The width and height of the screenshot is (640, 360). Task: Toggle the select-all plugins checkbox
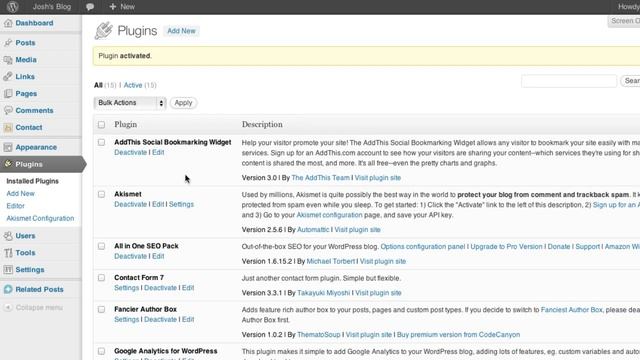click(x=101, y=124)
